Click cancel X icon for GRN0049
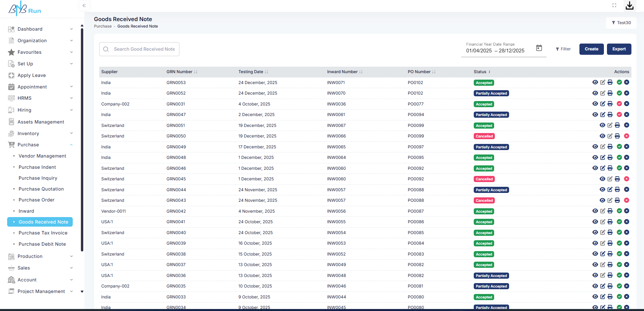 coord(627,147)
